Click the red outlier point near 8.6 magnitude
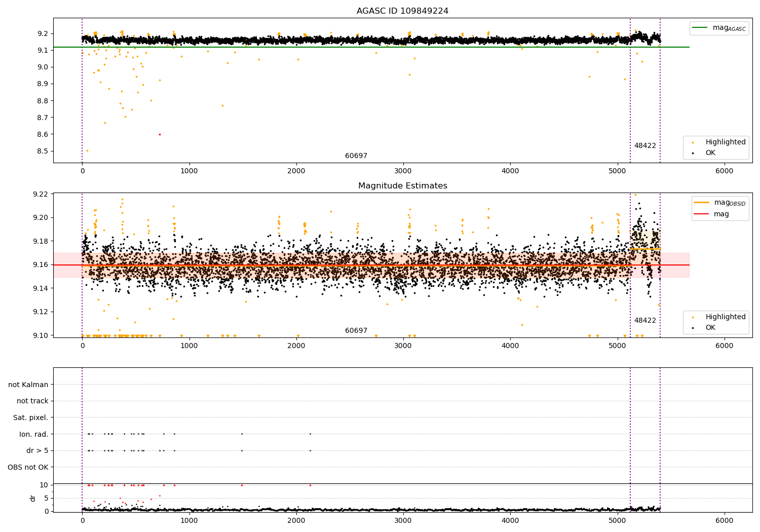Viewport: 760px width, 532px height. (x=160, y=134)
